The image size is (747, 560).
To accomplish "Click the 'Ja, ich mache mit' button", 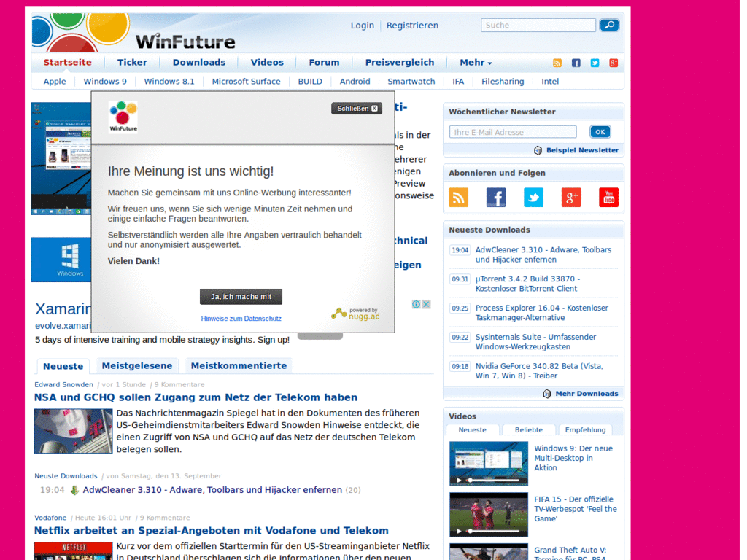I will [x=241, y=296].
